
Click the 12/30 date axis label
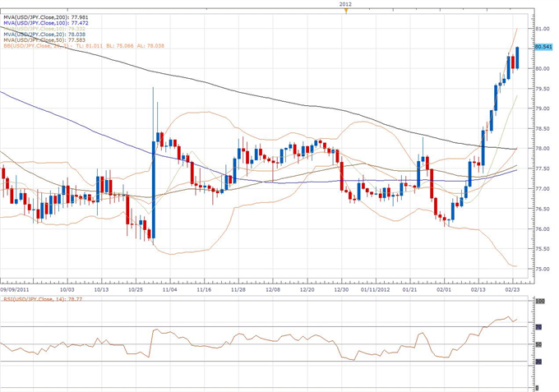pyautogui.click(x=341, y=289)
